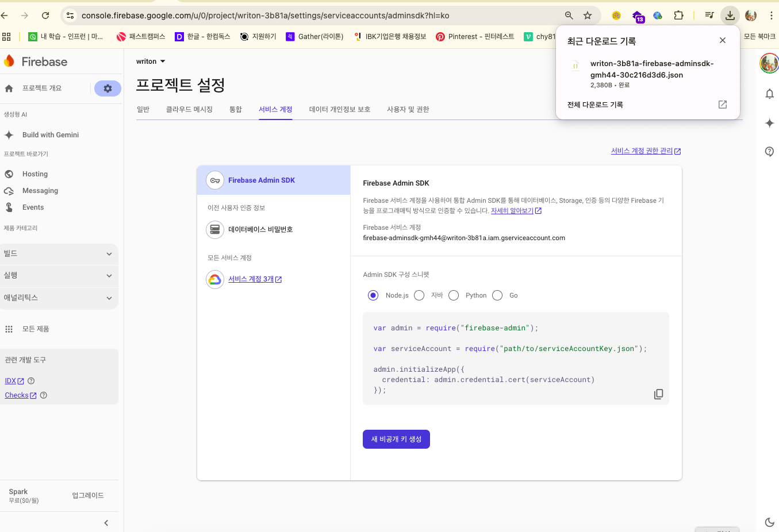The image size is (779, 532).
Task: Click the Firebase Admin SDK key icon
Action: point(215,180)
